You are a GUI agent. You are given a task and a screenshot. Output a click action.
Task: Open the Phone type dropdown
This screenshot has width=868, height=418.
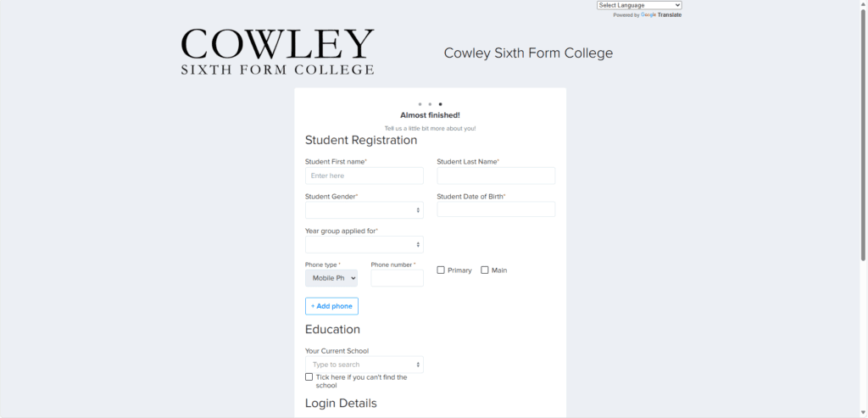point(331,278)
